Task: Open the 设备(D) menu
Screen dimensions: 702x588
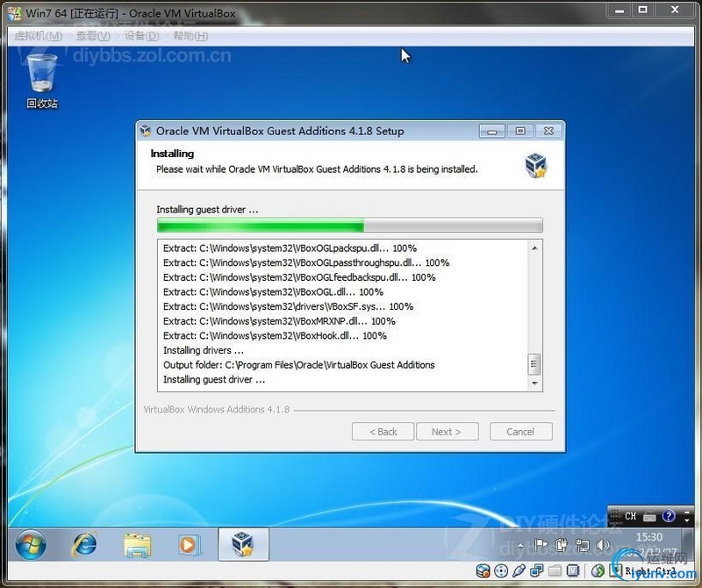Action: pyautogui.click(x=141, y=36)
